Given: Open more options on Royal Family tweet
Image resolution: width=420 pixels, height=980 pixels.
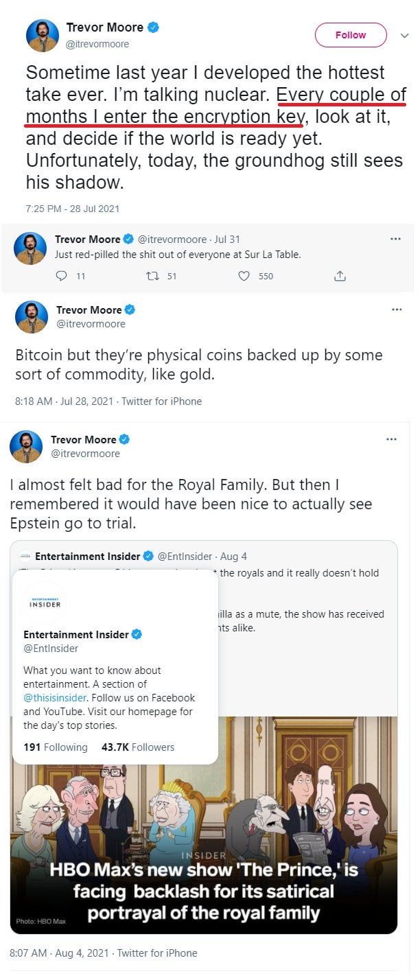Looking at the screenshot, I should coord(391,439).
